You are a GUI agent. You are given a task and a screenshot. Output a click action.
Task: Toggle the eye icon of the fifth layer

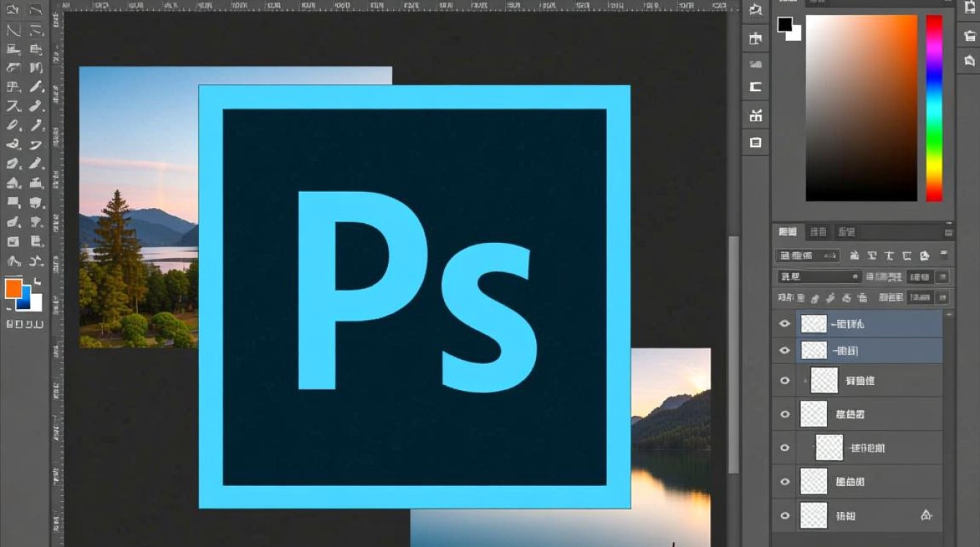tap(785, 448)
